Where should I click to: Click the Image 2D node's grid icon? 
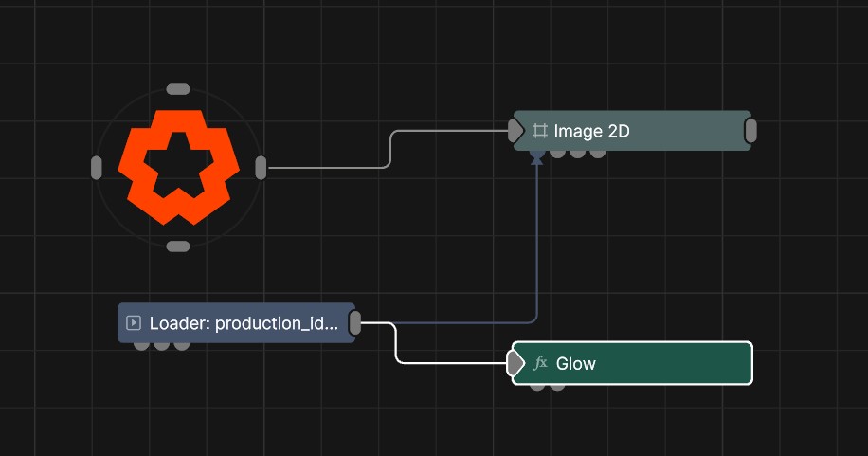(540, 131)
